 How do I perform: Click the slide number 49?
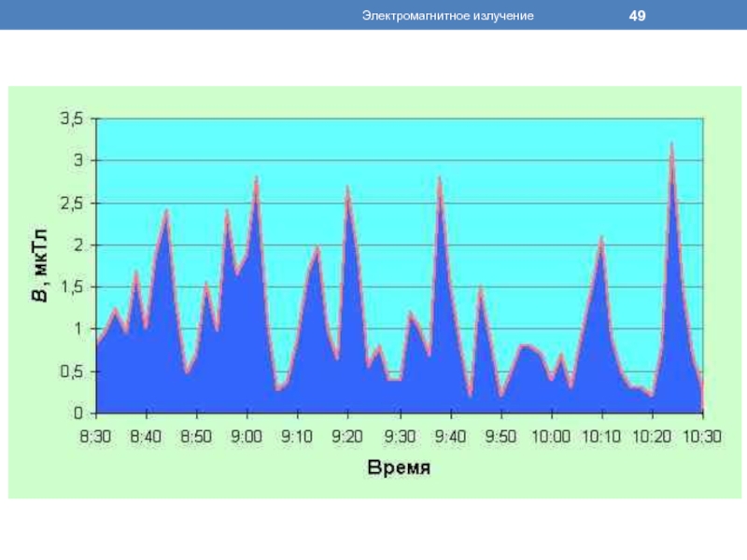click(637, 16)
